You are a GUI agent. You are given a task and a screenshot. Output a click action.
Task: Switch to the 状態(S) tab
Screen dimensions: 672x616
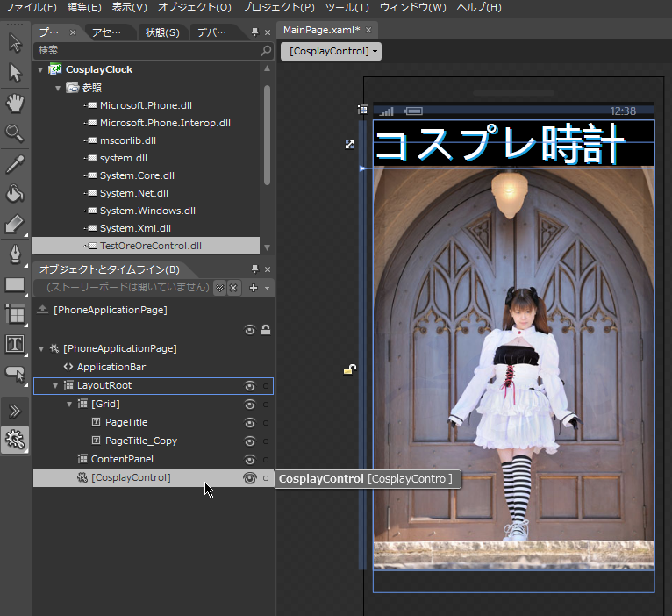click(162, 32)
